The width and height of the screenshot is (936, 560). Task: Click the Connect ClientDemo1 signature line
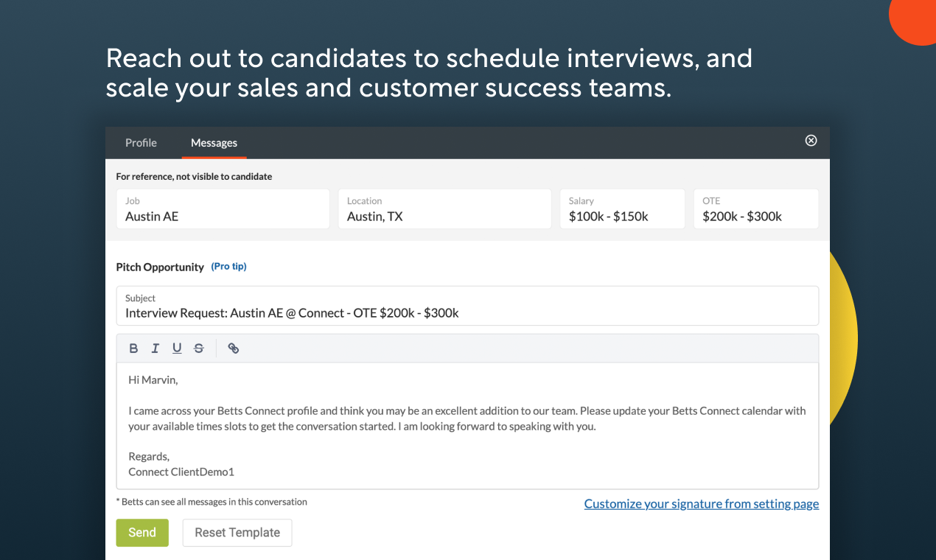(x=181, y=472)
